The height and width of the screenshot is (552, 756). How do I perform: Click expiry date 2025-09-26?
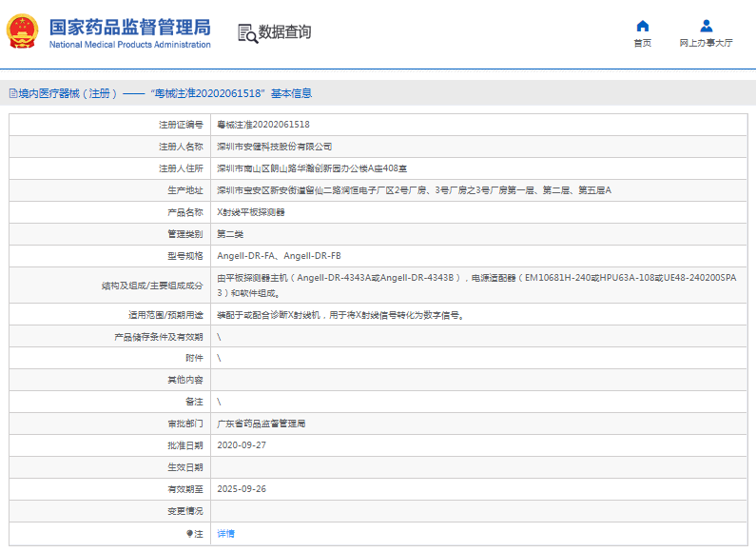241,489
